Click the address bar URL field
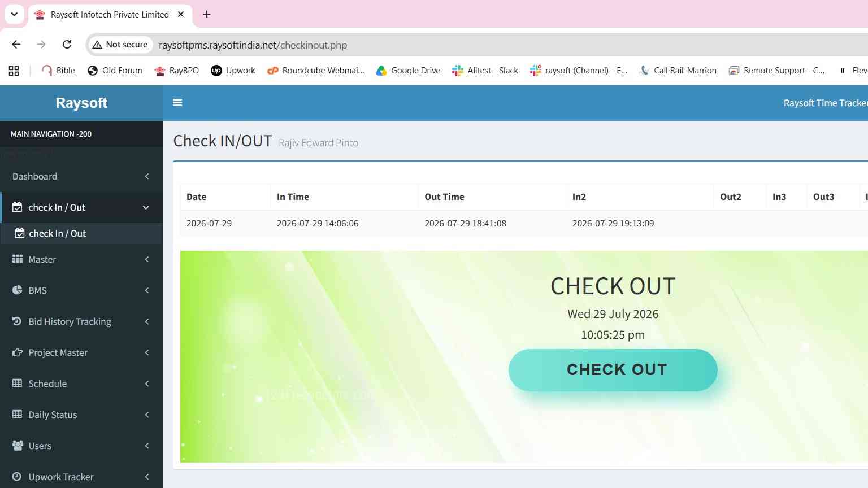Viewport: 868px width, 488px height. click(509, 45)
